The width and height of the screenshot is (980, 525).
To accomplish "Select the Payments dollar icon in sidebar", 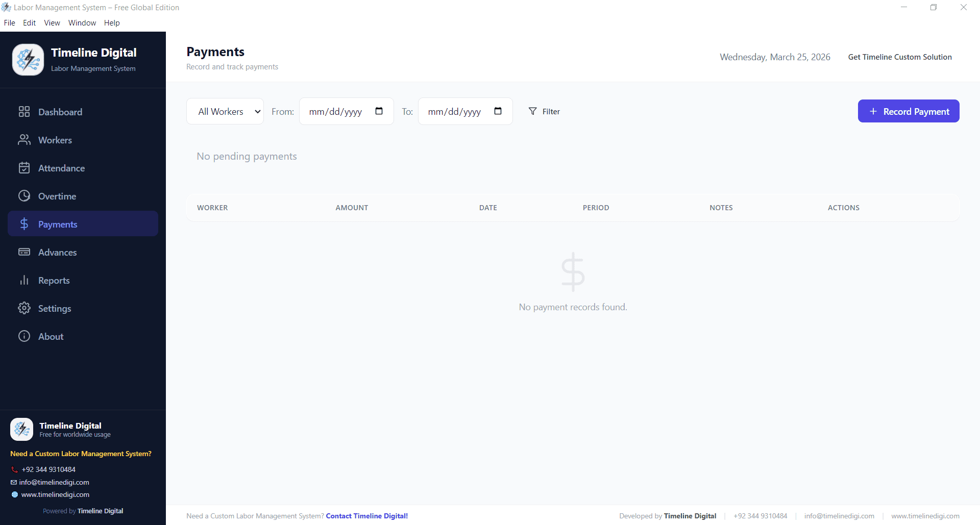I will point(24,224).
